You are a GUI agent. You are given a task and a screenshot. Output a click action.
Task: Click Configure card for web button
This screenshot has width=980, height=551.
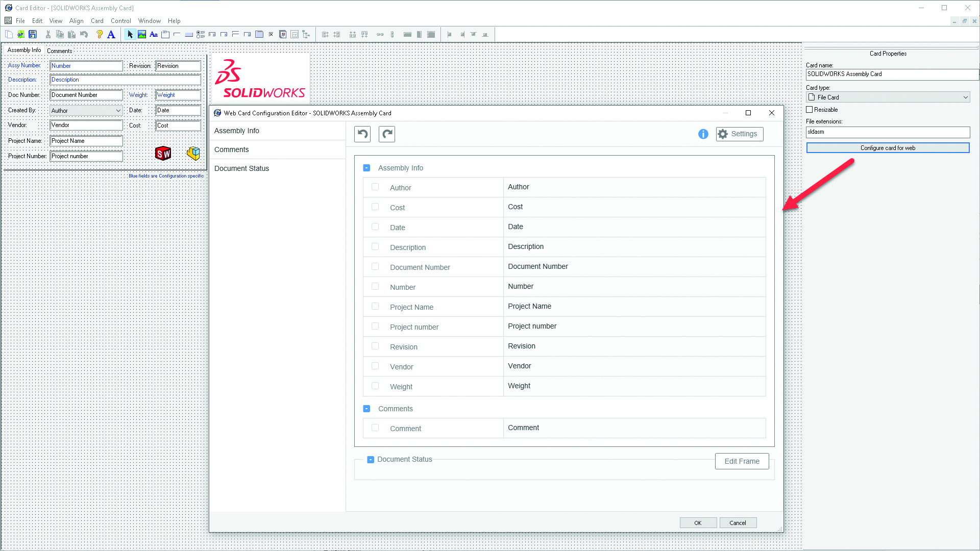click(888, 148)
